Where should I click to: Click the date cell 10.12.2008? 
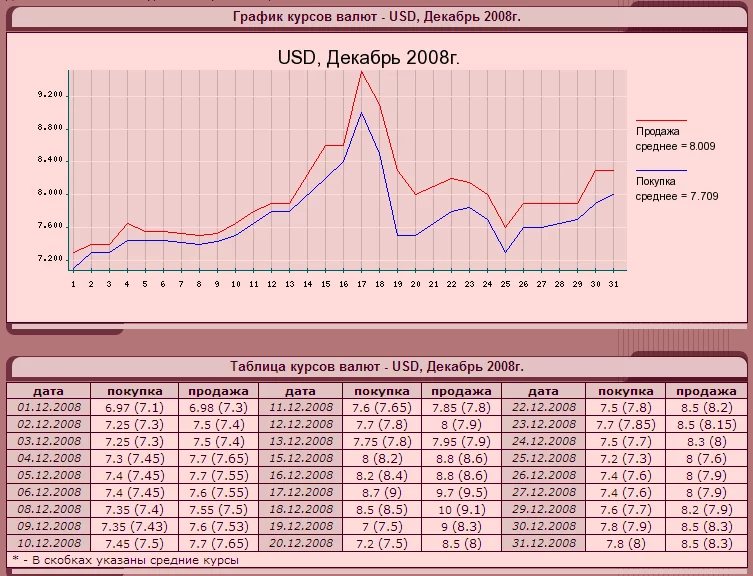pos(49,543)
